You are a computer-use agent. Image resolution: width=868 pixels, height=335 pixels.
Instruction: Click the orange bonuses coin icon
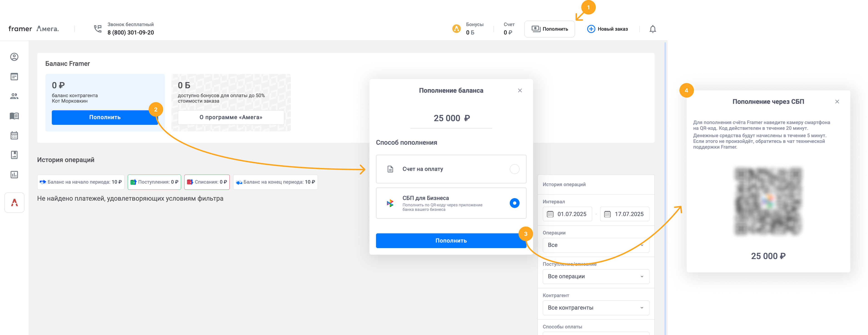456,29
